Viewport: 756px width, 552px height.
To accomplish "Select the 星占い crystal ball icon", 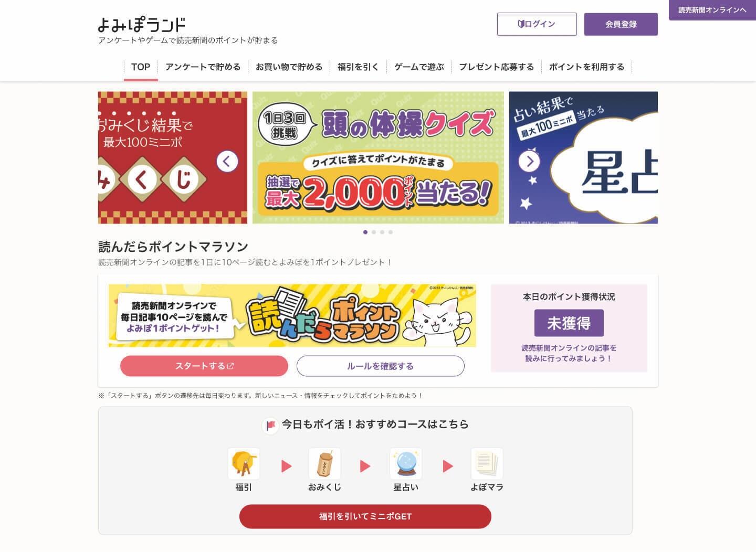I will (406, 463).
